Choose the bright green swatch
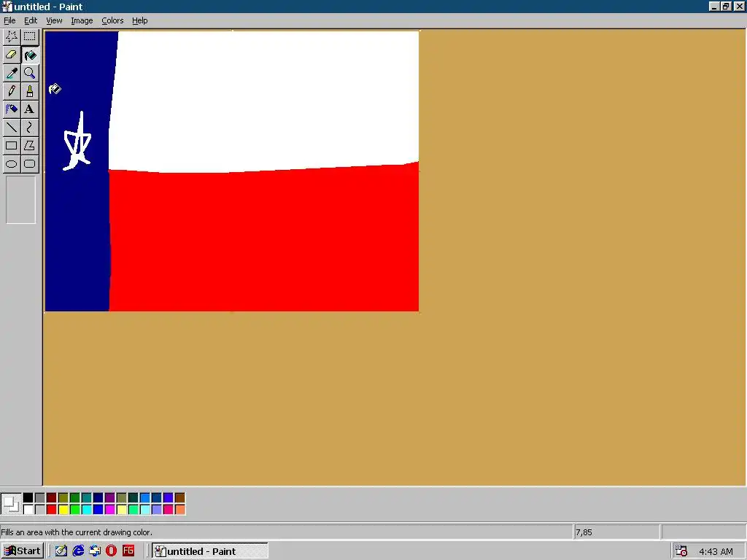The width and height of the screenshot is (747, 560). pyautogui.click(x=75, y=510)
